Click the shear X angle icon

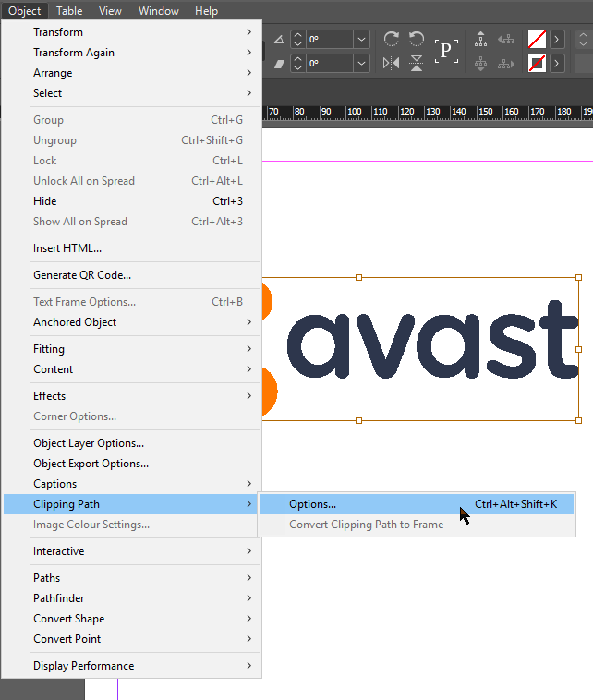click(280, 64)
